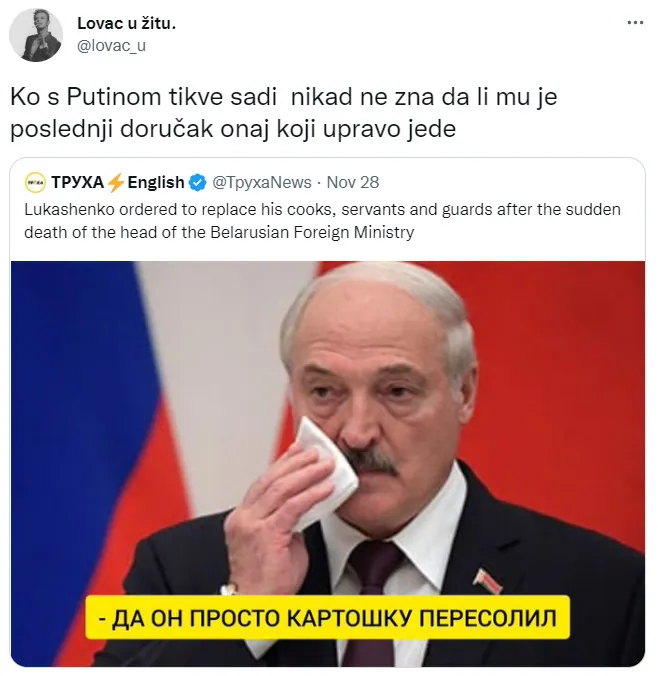This screenshot has height=676, width=658.
Task: Select the ТРУХА display name text
Action: pyautogui.click(x=78, y=182)
